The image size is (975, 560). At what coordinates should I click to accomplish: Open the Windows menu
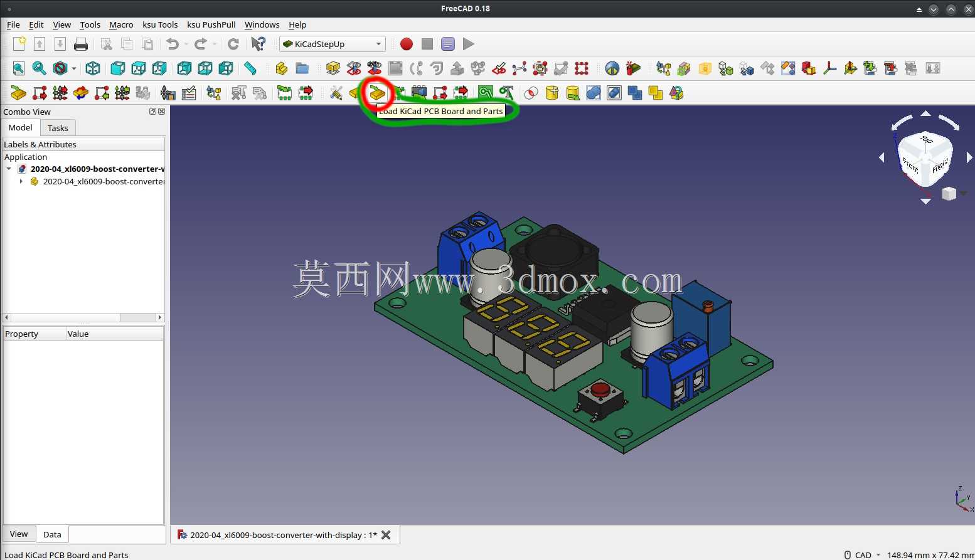click(262, 24)
